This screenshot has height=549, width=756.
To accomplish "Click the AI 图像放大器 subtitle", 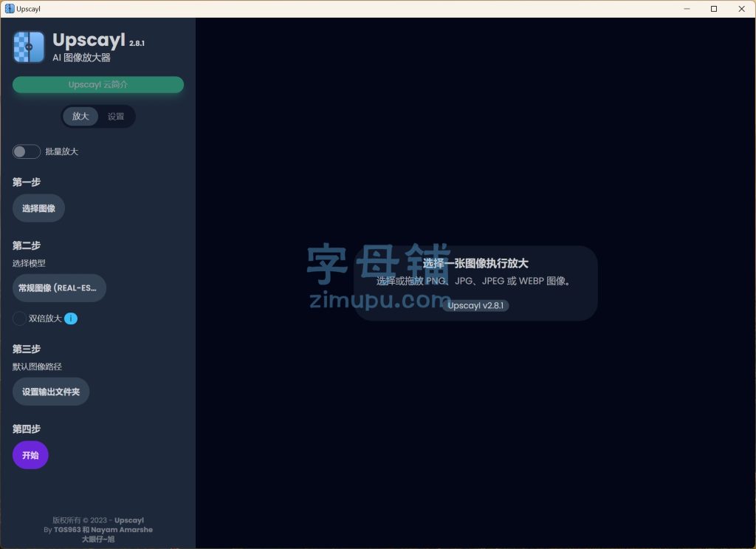I will [x=81, y=58].
